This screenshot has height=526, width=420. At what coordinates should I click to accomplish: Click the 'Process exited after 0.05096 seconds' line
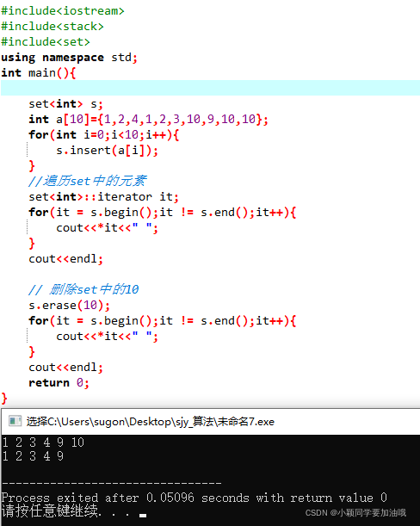pos(195,498)
